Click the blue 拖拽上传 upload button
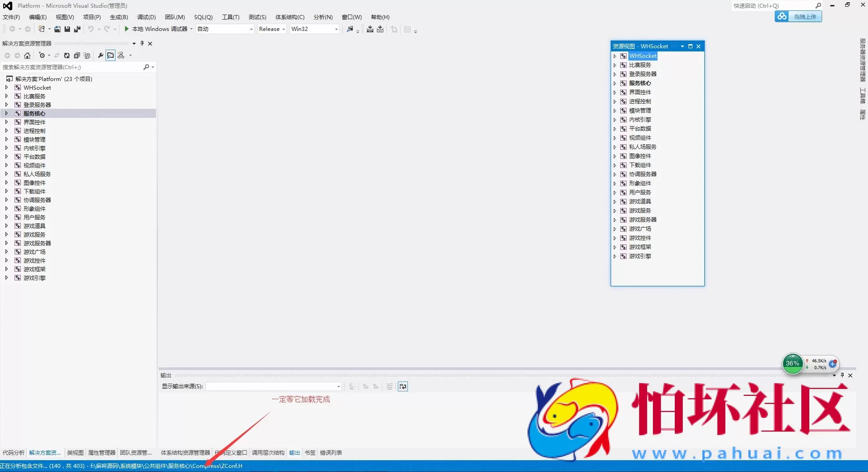 click(x=798, y=17)
